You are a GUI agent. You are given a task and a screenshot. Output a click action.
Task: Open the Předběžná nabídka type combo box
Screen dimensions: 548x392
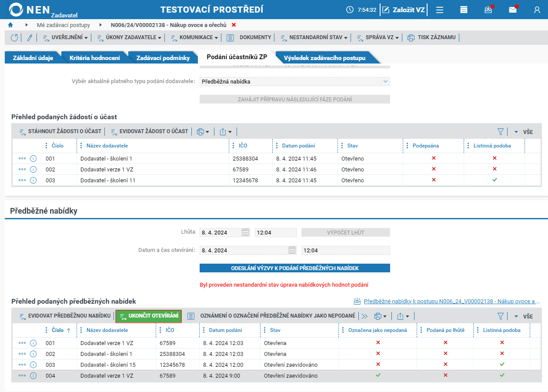click(295, 81)
